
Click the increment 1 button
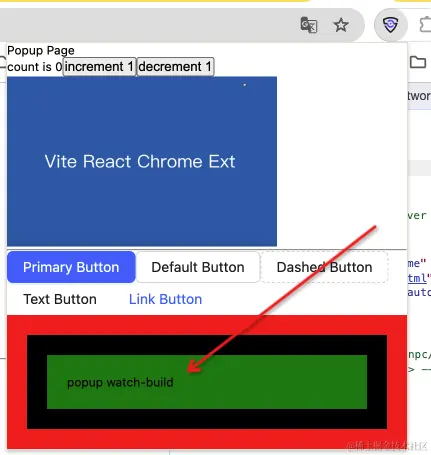tap(99, 67)
